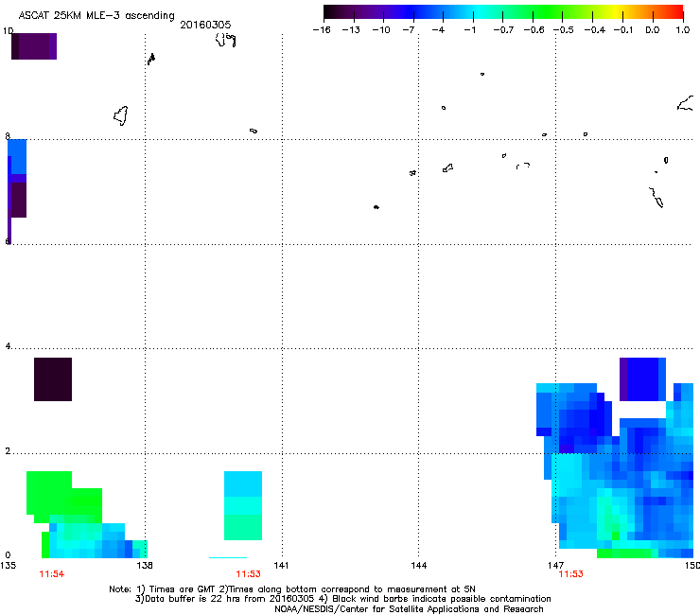The width and height of the screenshot is (700, 615).
Task: Click the '-0.5' colorbar label
Action: pos(564,30)
